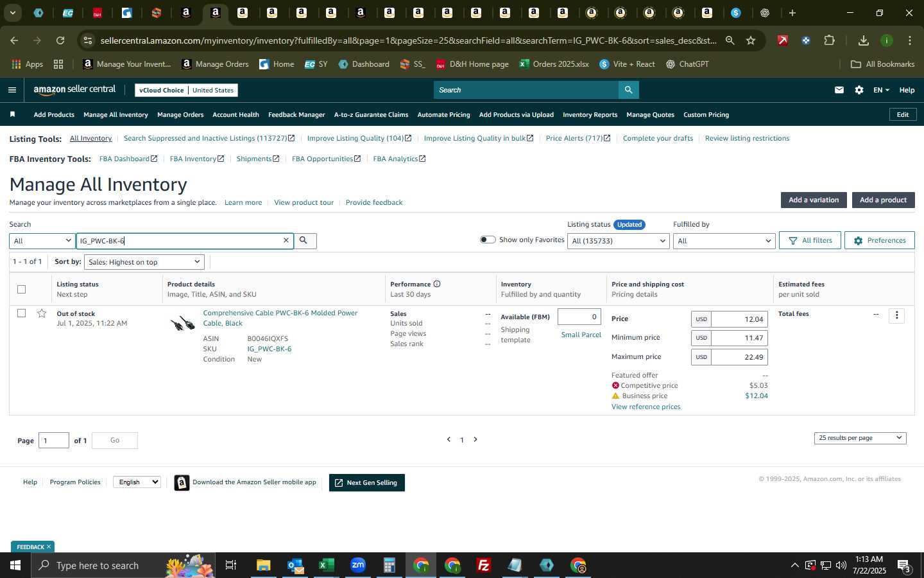924x578 pixels.
Task: Change the footer English language dropdown
Action: coord(137,482)
